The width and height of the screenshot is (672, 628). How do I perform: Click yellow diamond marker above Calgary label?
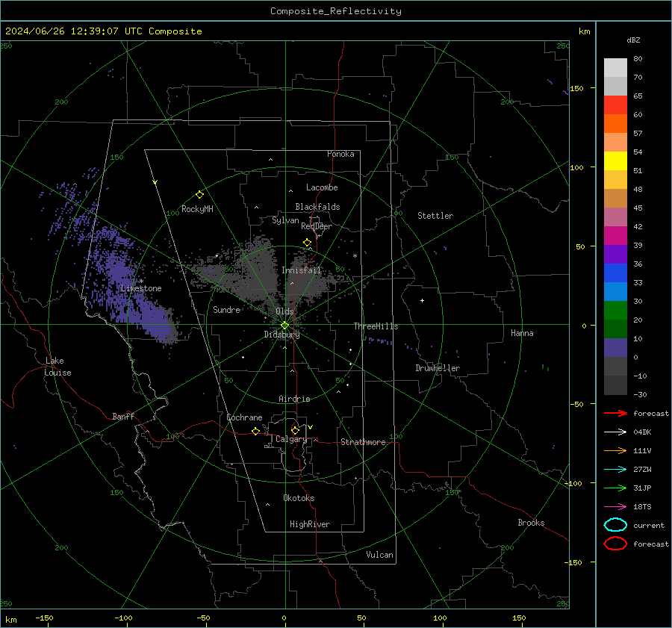pos(295,430)
